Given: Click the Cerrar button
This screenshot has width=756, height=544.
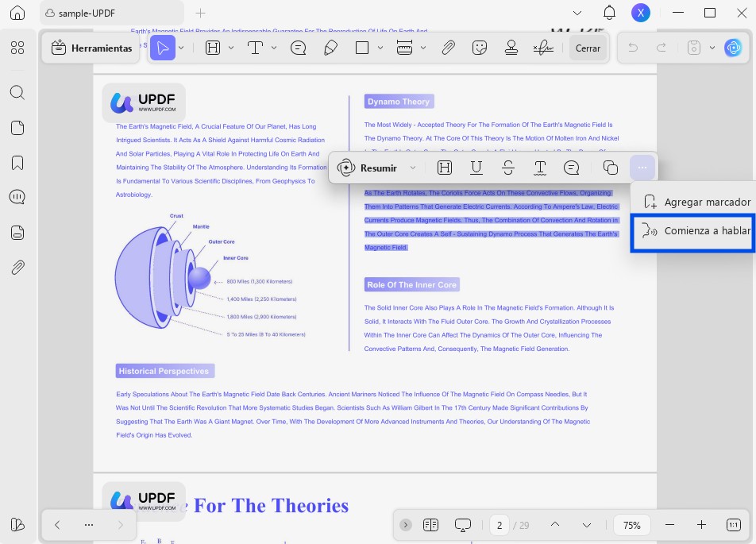Looking at the screenshot, I should tap(588, 48).
